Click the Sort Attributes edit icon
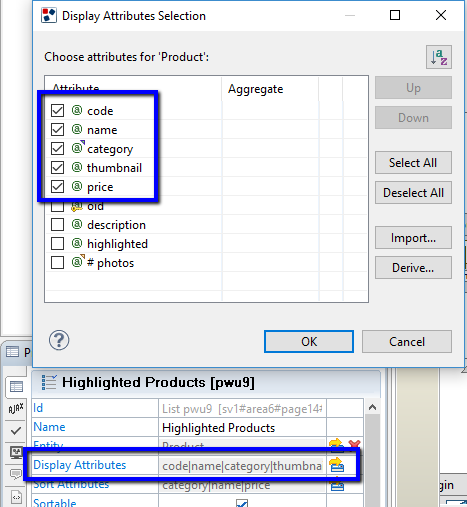Viewport: 467px width, 507px height. [x=337, y=484]
